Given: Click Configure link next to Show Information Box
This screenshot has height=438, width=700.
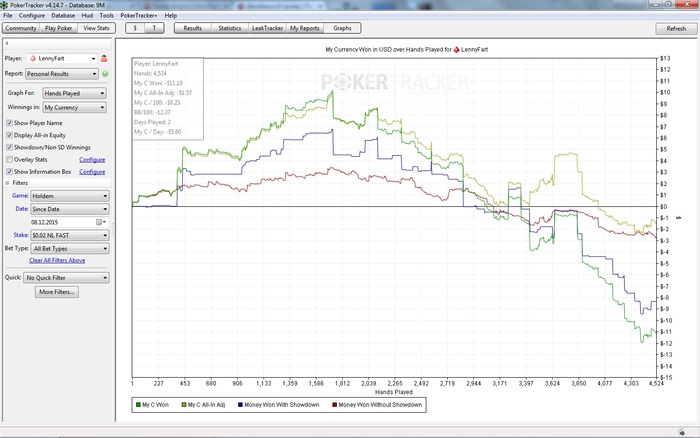Looking at the screenshot, I should 92,171.
